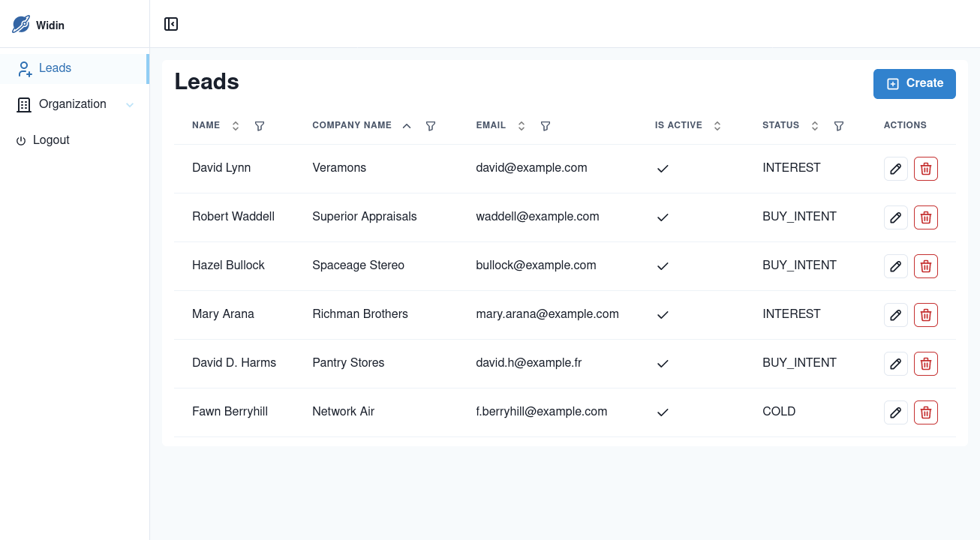
Task: Sort leads by the IS ACTIVE column
Action: click(x=717, y=125)
